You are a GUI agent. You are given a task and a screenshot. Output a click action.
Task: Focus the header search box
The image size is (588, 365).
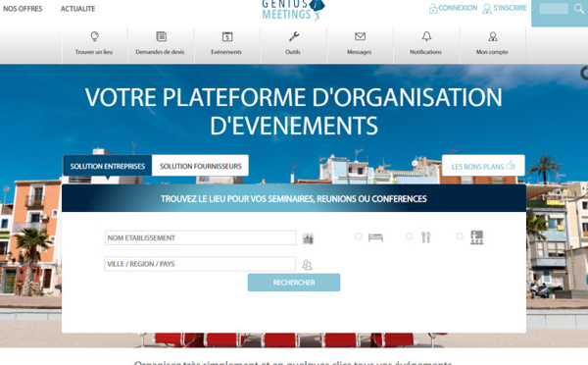(x=554, y=9)
